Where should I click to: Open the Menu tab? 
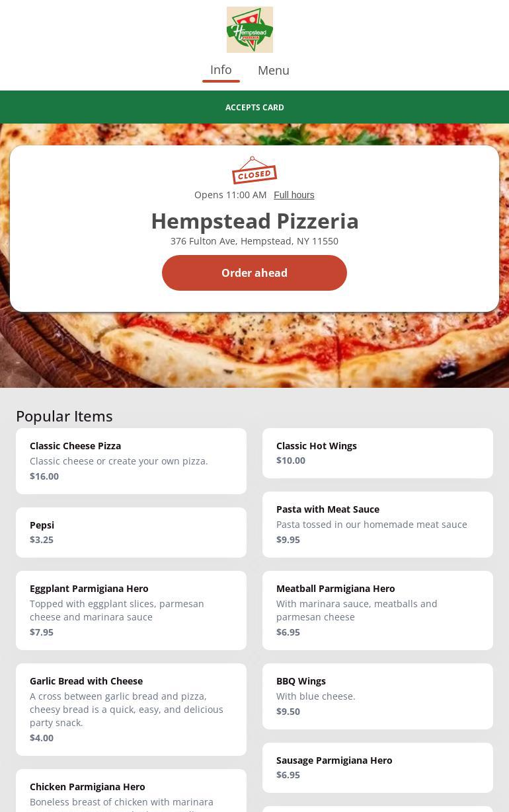274,71
